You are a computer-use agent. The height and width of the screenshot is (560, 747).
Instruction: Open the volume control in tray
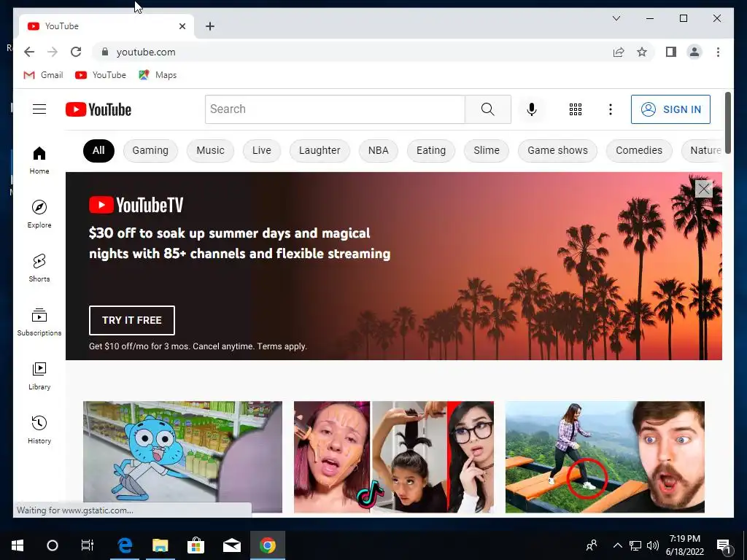pos(653,545)
